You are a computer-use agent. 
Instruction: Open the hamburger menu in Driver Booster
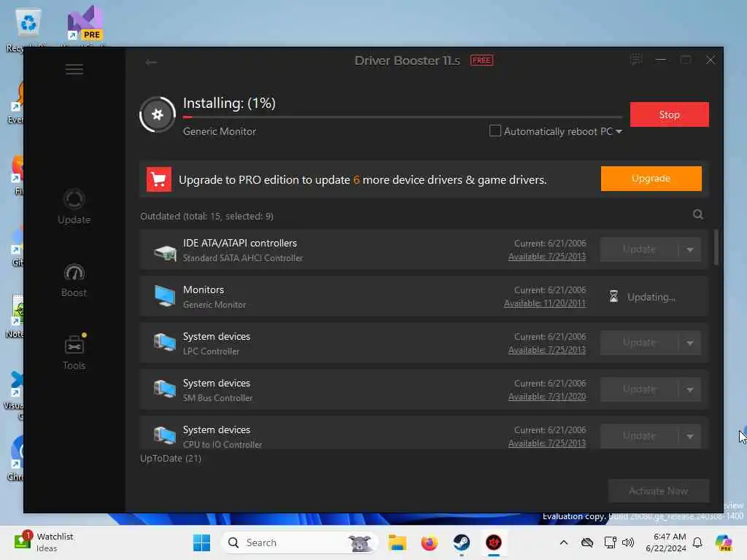tap(74, 69)
